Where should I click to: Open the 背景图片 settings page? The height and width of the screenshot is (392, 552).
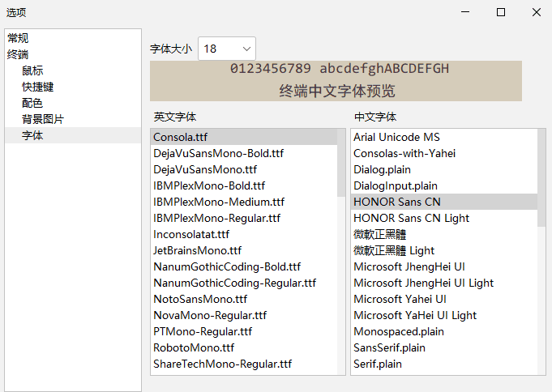pos(43,119)
